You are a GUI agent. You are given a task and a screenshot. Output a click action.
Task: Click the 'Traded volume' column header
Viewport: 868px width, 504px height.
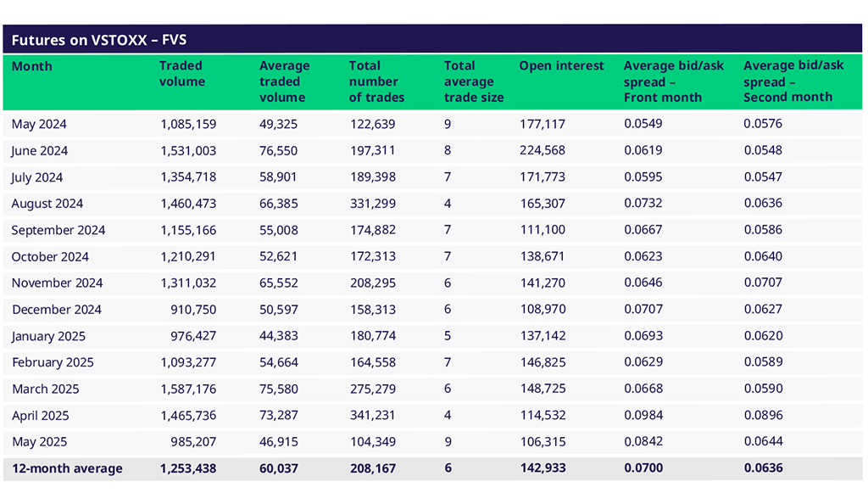point(181,74)
